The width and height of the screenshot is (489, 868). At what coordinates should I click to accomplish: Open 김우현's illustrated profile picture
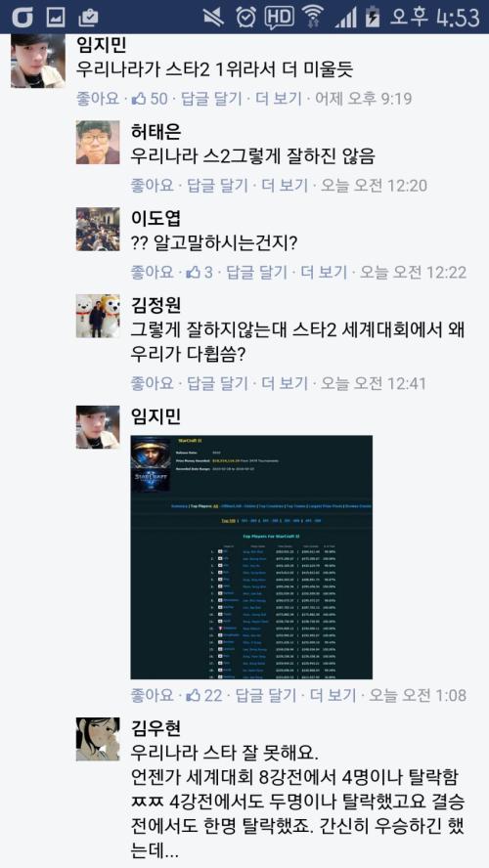point(98,739)
